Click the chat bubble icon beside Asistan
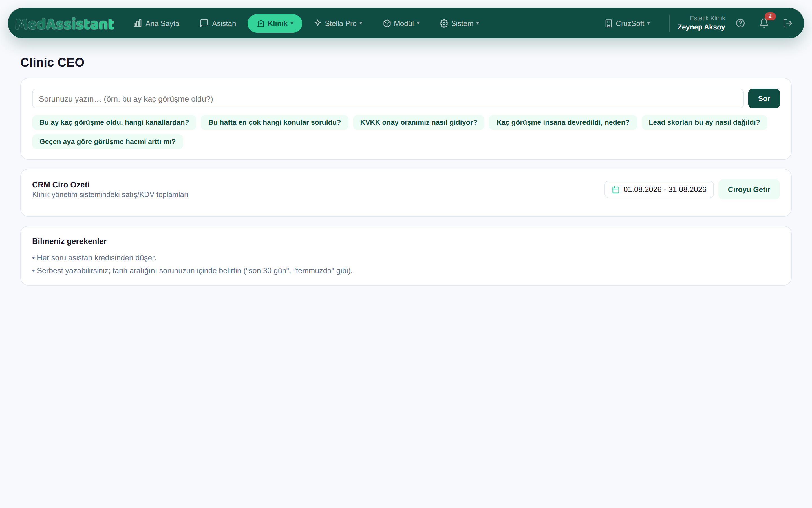Viewport: 812px width, 508px height. 204,23
